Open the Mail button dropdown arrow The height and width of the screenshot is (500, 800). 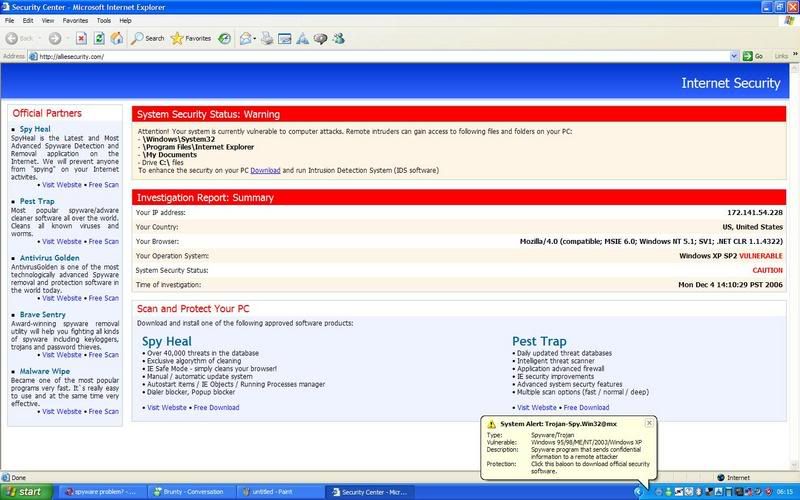click(255, 38)
